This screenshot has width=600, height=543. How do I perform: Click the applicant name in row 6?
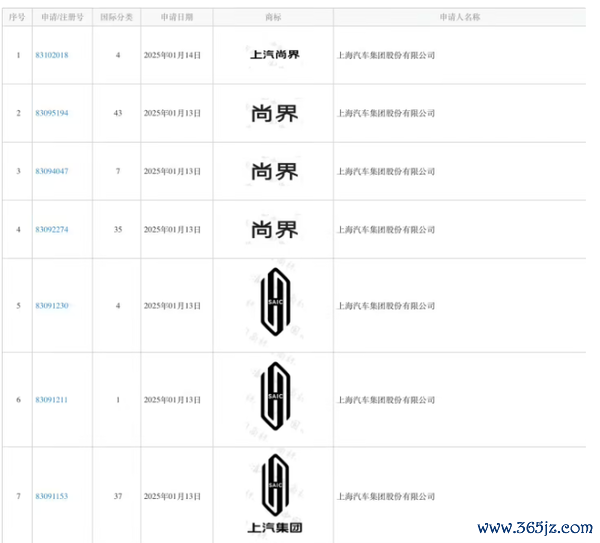tap(386, 400)
